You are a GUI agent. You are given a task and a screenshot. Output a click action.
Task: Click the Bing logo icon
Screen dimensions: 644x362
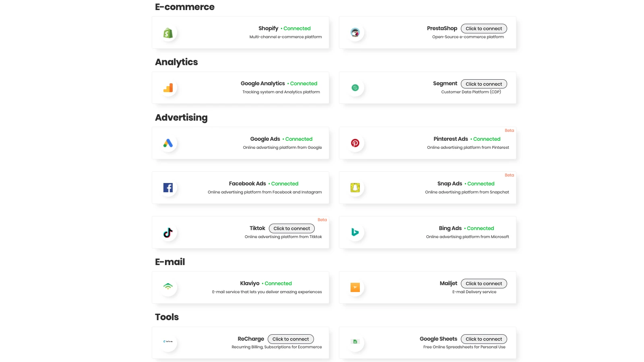tap(355, 232)
